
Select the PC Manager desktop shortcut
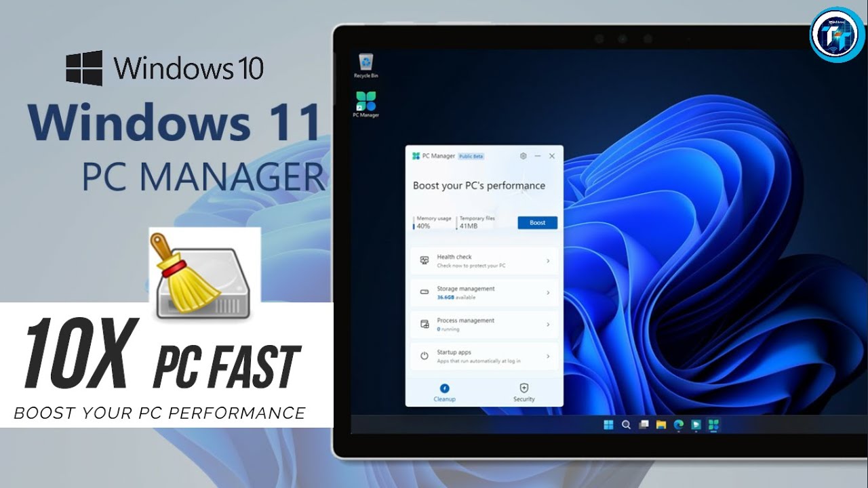[x=366, y=105]
